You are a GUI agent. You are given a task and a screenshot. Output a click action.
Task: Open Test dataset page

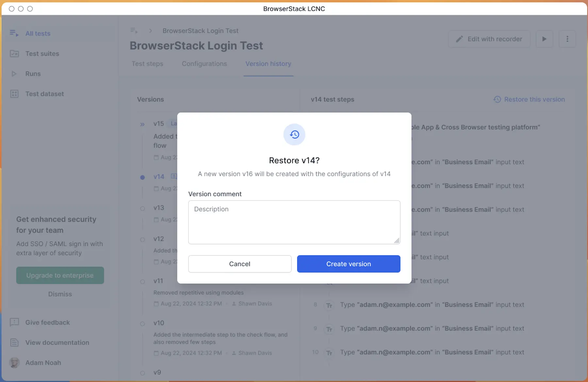45,94
